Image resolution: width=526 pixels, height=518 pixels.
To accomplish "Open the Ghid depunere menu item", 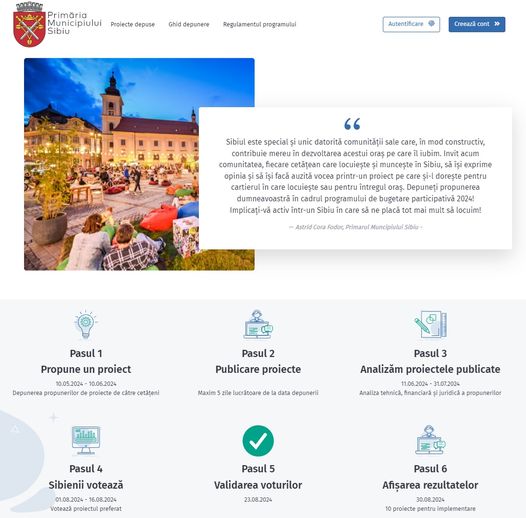I will (x=189, y=24).
